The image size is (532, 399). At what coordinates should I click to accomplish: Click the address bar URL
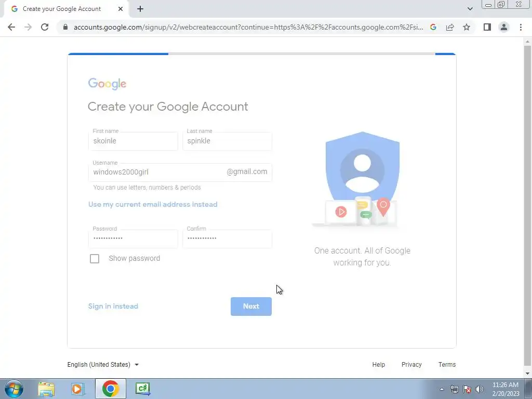point(248,27)
